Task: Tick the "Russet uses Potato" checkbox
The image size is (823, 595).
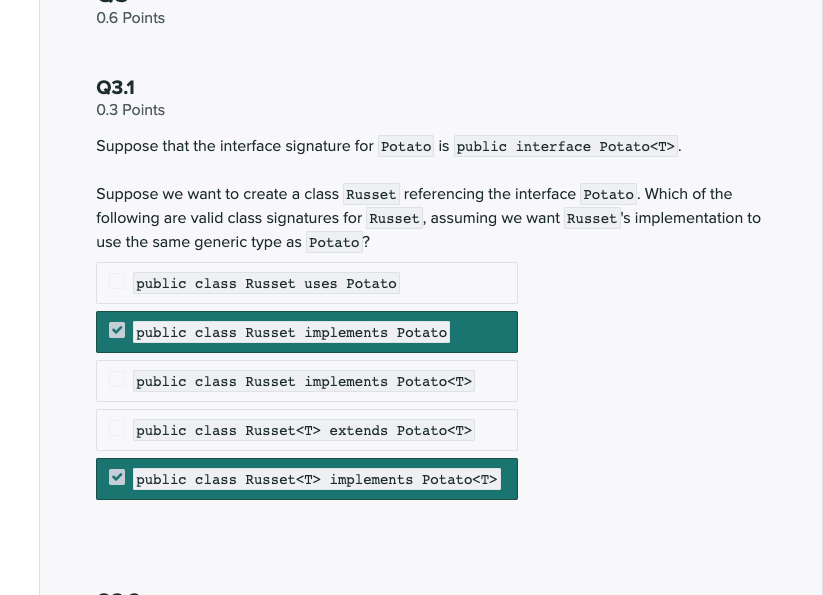Action: (x=117, y=282)
